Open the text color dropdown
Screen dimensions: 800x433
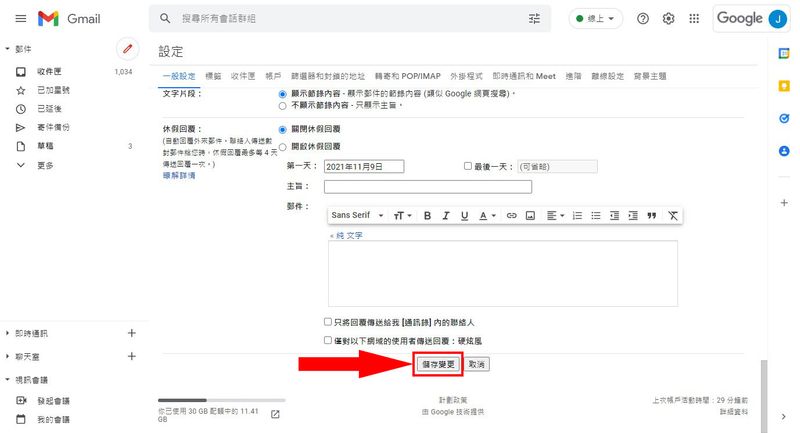(487, 216)
